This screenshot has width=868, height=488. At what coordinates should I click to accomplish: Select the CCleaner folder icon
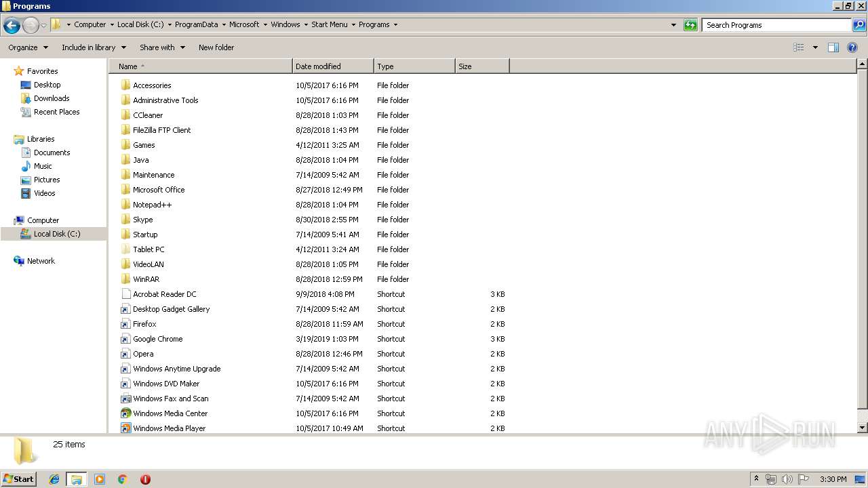125,115
